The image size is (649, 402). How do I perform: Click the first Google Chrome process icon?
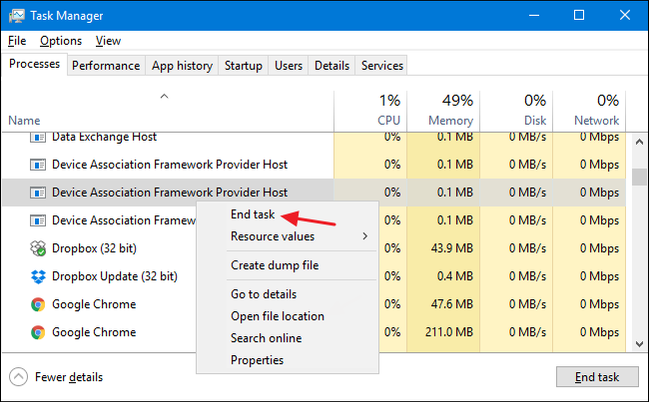38,304
